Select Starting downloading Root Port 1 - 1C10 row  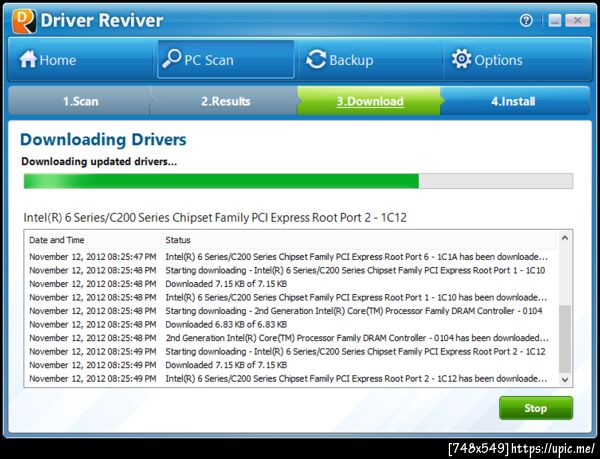(x=290, y=270)
